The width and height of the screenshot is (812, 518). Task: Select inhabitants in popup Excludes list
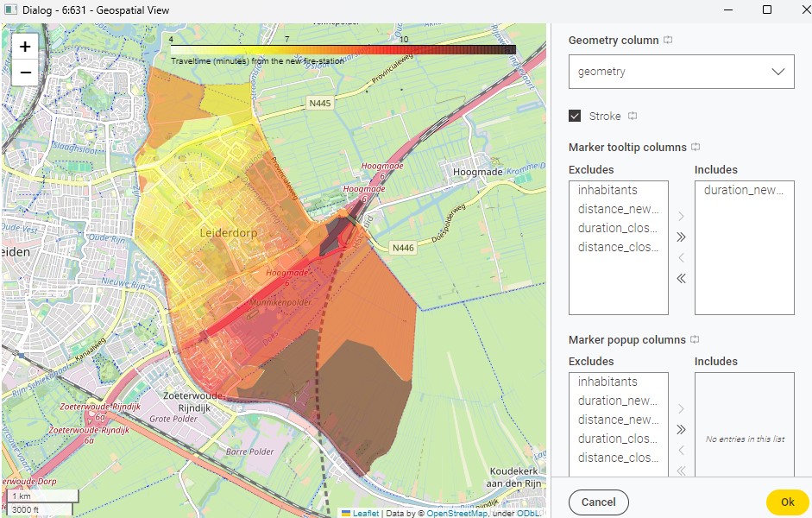pyautogui.click(x=607, y=382)
